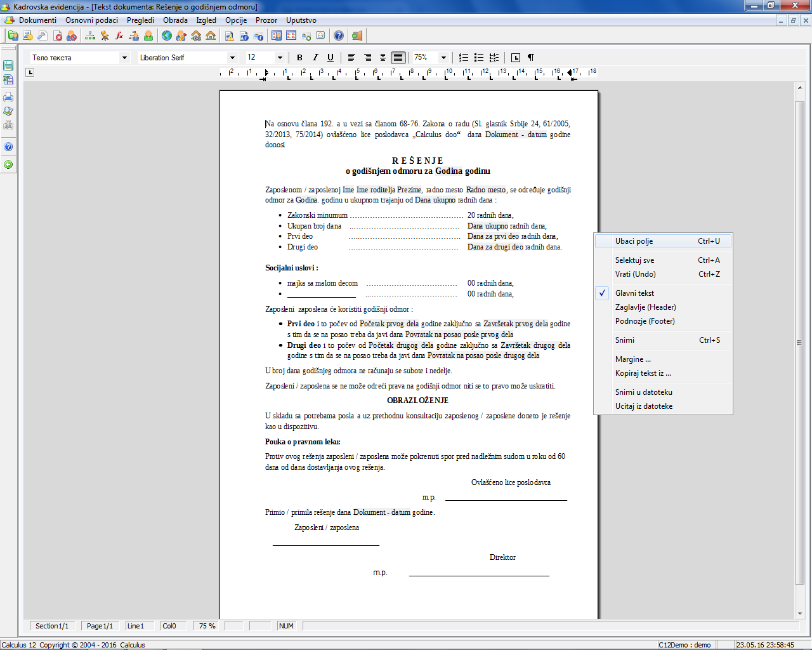Toggle paragraph marks display
The width and height of the screenshot is (812, 650).
tap(531, 57)
